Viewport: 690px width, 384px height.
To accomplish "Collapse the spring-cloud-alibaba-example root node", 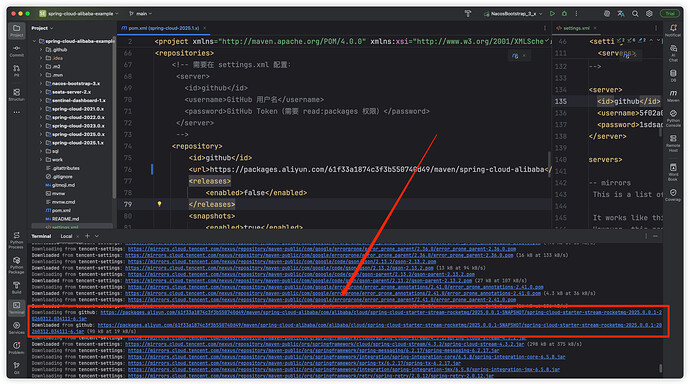I will coord(35,41).
